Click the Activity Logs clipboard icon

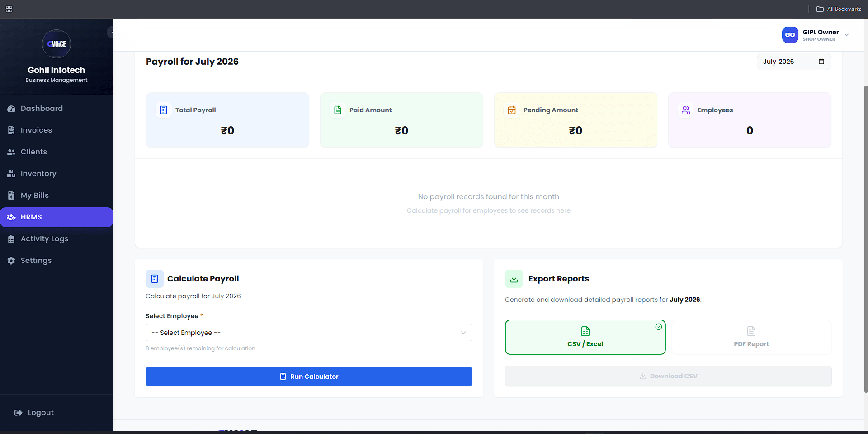click(x=11, y=239)
